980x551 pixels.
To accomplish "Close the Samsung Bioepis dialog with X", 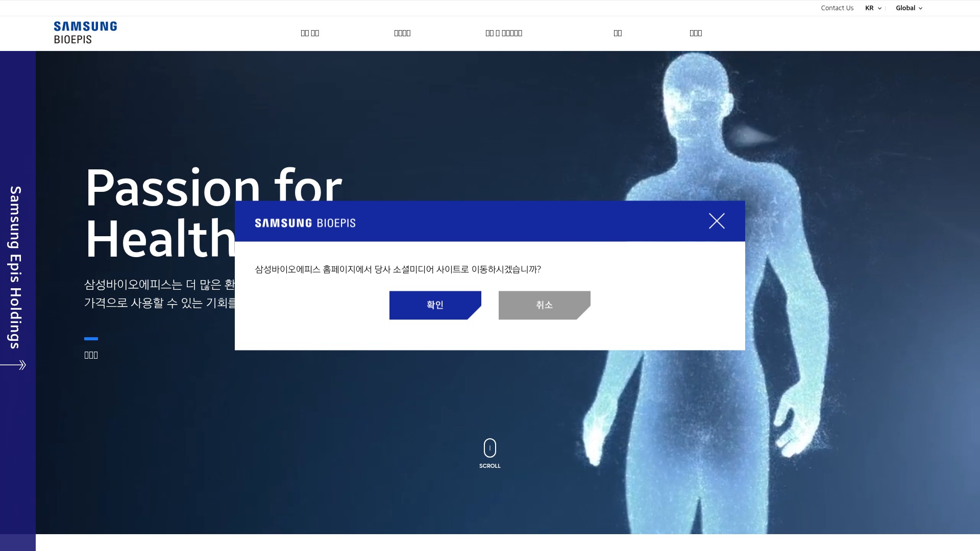I will point(717,221).
